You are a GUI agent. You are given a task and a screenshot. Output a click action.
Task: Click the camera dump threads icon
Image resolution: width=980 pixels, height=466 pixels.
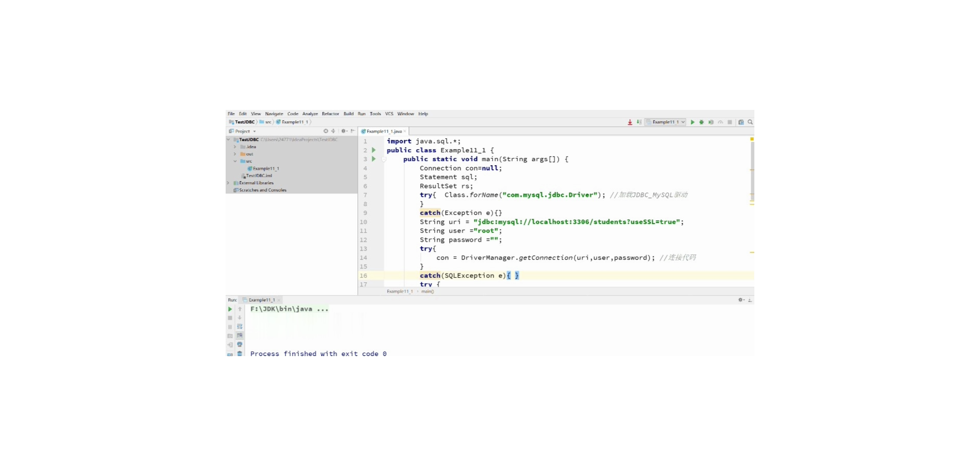[230, 336]
